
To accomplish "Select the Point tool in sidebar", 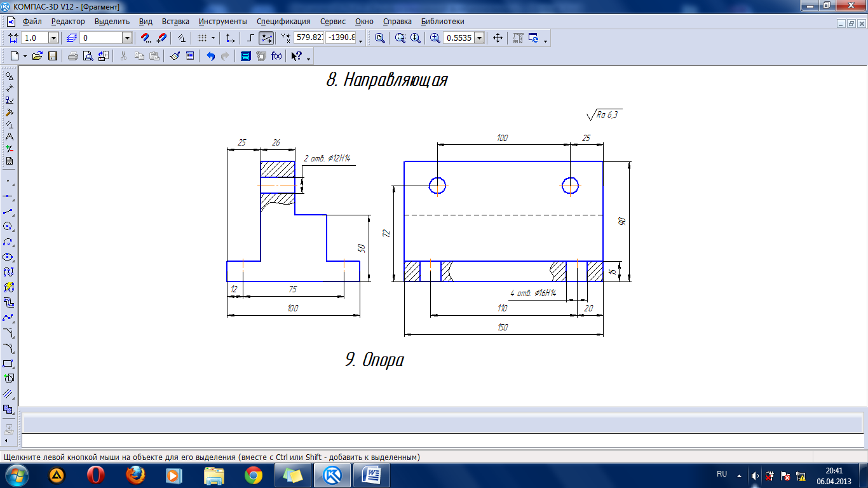I will [x=9, y=180].
